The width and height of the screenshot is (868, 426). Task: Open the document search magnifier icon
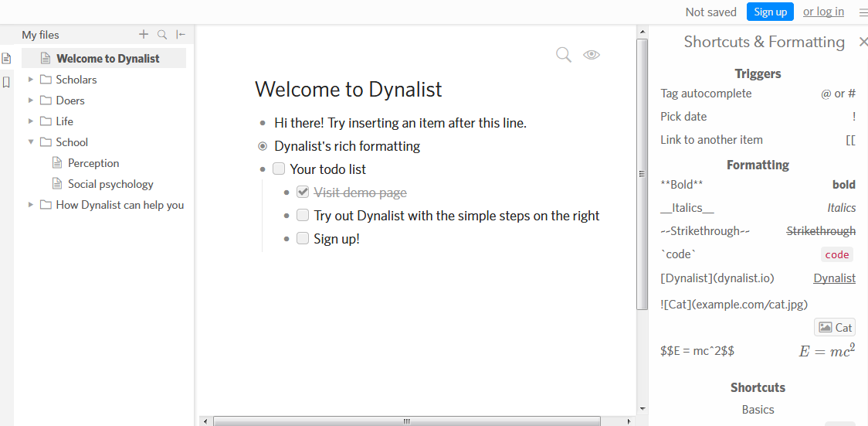[x=564, y=54]
